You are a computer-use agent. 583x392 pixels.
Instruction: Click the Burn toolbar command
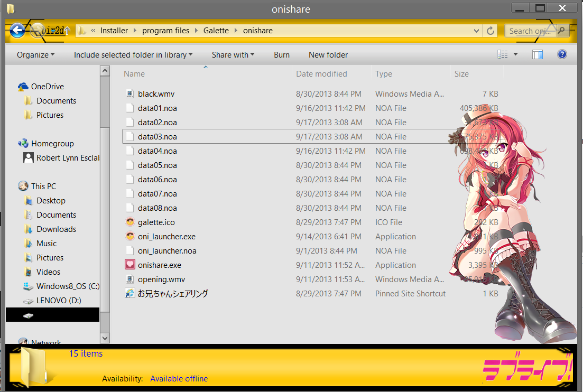pos(282,55)
